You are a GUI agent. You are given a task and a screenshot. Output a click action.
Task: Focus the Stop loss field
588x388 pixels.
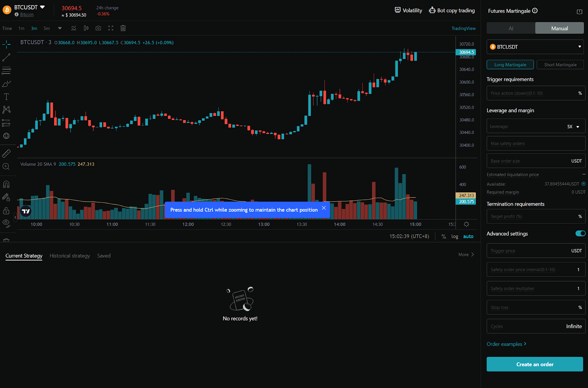[x=536, y=308]
